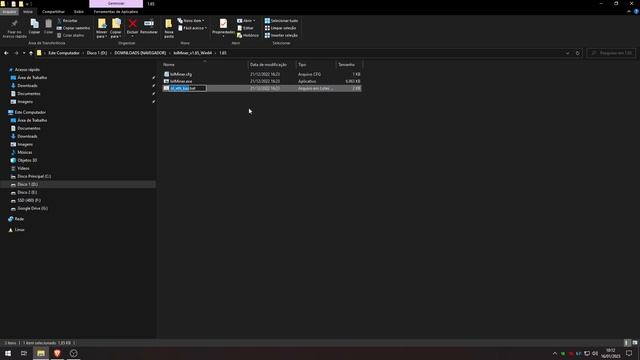This screenshot has width=640, height=360.
Task: Open the Arquivo menu tab
Action: pyautogui.click(x=9, y=12)
